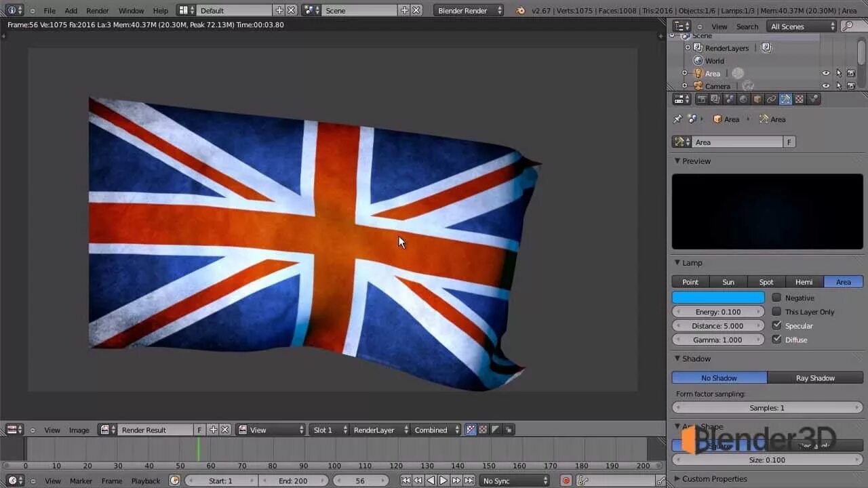Open the Help menu

pyautogui.click(x=161, y=10)
